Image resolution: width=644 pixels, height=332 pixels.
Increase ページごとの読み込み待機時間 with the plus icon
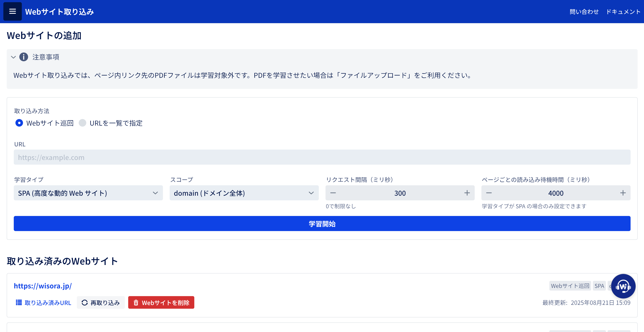tap(623, 193)
